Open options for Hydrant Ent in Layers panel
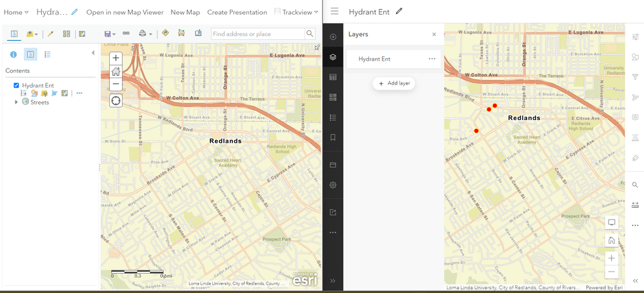The height and width of the screenshot is (293, 644). 432,59
